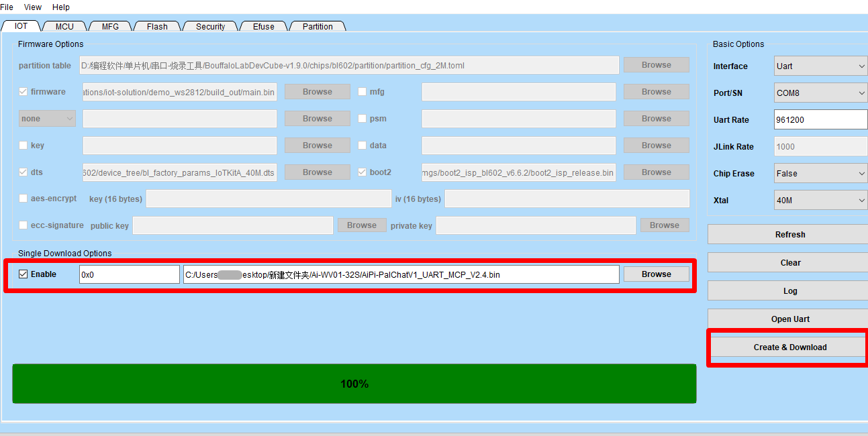This screenshot has height=436, width=868.
Task: Open the Log view
Action: point(789,291)
